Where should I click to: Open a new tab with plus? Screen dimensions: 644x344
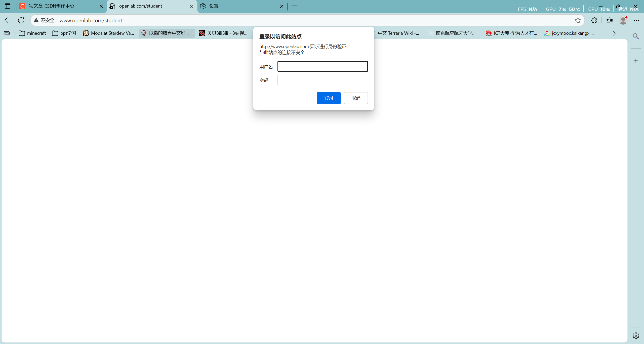294,6
